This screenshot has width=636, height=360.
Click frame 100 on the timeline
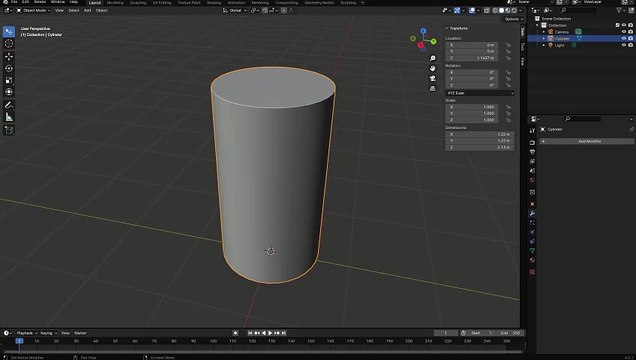pyautogui.click(x=213, y=341)
